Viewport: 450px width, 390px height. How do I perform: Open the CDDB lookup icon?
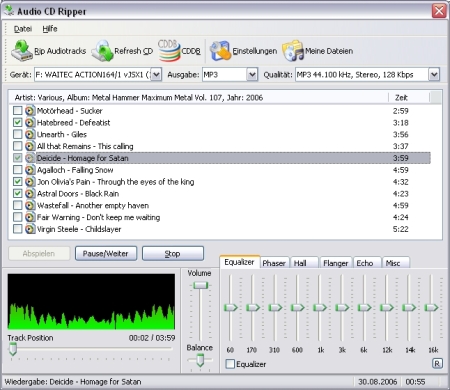pyautogui.click(x=169, y=51)
